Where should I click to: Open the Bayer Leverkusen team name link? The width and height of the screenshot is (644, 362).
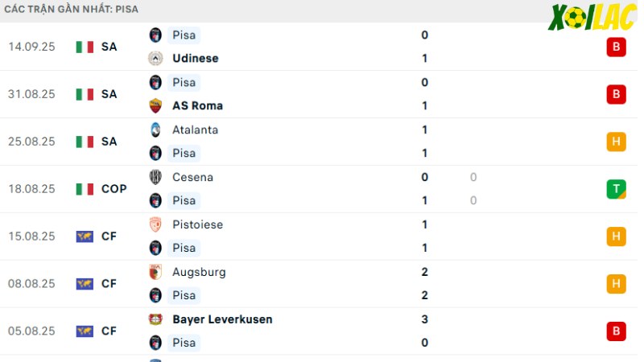[x=222, y=319]
